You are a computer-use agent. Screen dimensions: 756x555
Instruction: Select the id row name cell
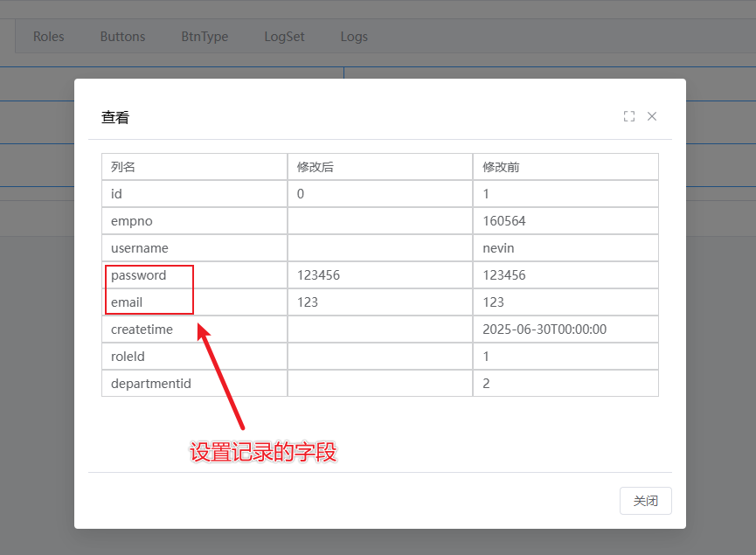(x=194, y=194)
